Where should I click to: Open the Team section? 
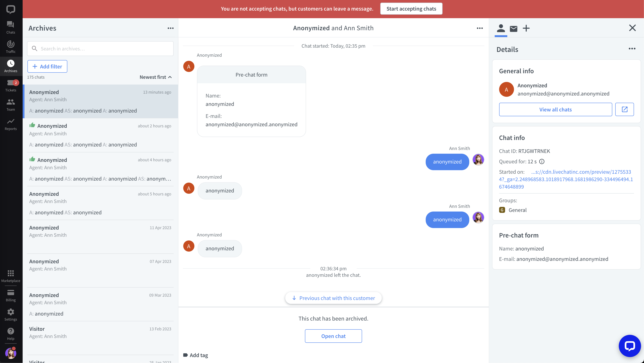[11, 105]
